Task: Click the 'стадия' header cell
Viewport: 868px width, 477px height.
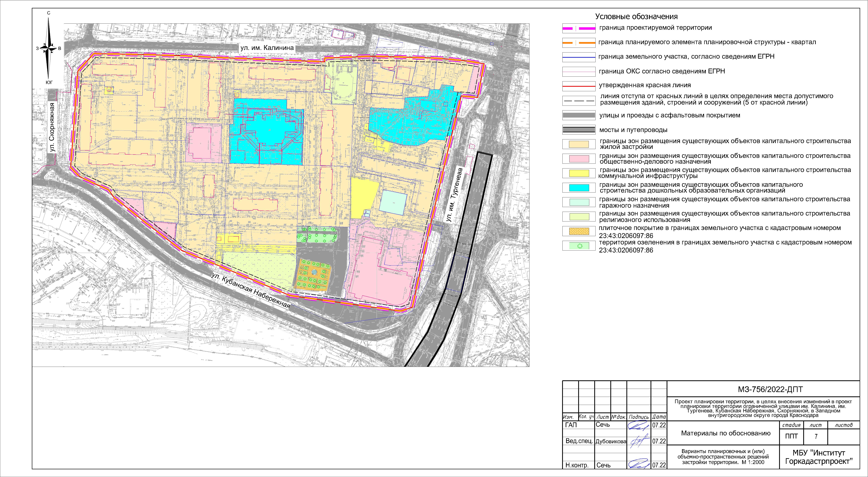Action: pos(791,425)
